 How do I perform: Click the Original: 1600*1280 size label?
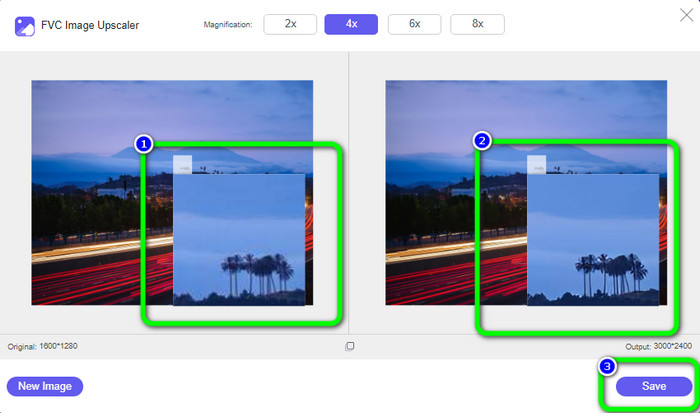coord(42,346)
